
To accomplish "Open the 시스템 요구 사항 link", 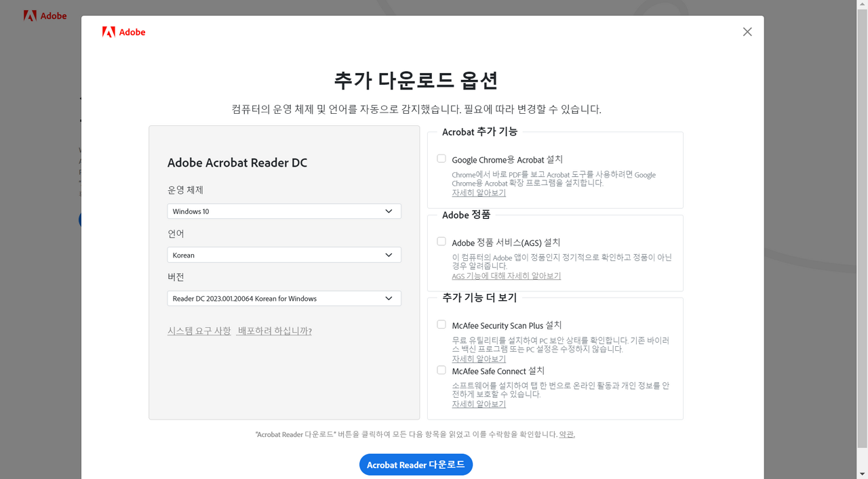I will coord(199,331).
